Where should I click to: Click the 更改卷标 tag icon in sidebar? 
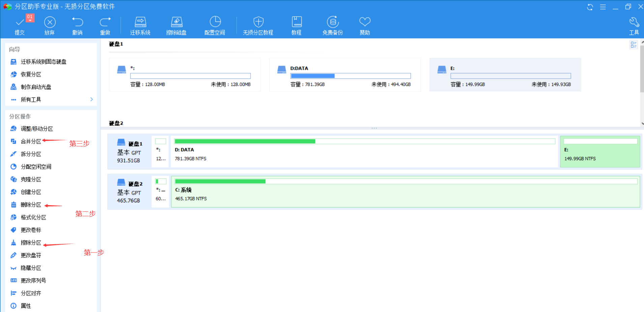click(13, 230)
